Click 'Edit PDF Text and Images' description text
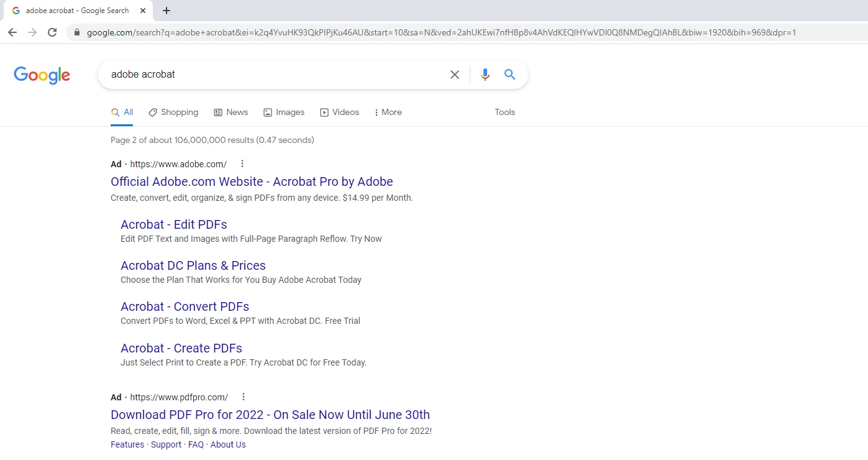This screenshot has width=868, height=460. (251, 239)
